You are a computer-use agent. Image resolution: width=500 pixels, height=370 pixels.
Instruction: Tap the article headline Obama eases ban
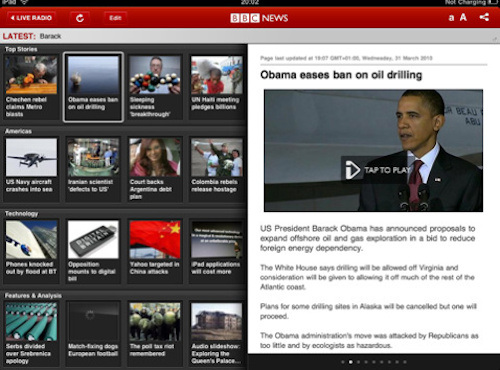pos(341,75)
